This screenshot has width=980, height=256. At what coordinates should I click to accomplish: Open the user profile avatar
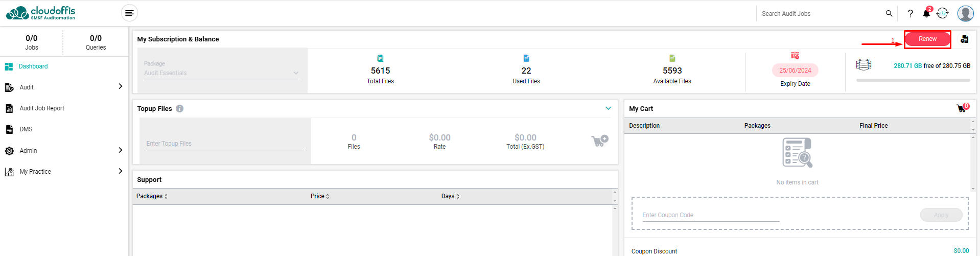[x=965, y=13]
